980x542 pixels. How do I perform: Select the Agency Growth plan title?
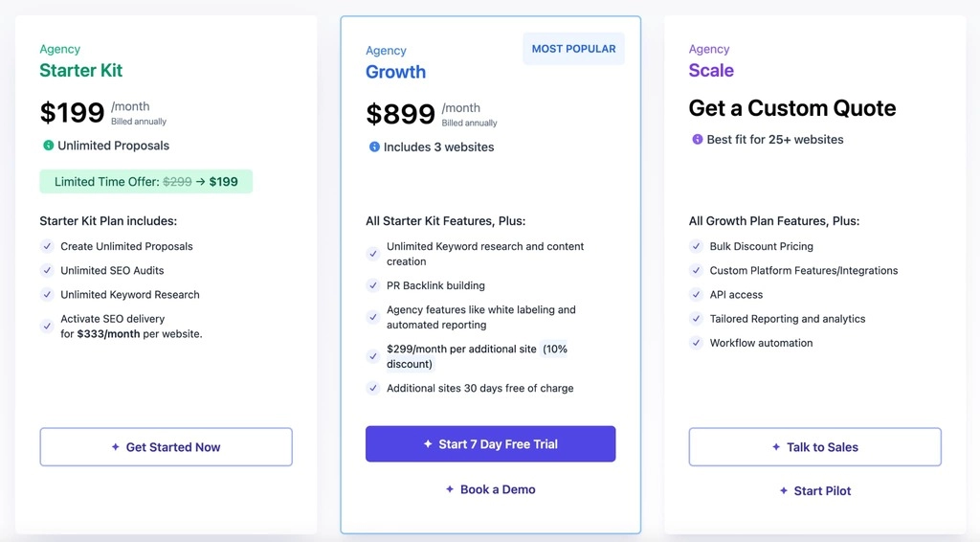395,72
